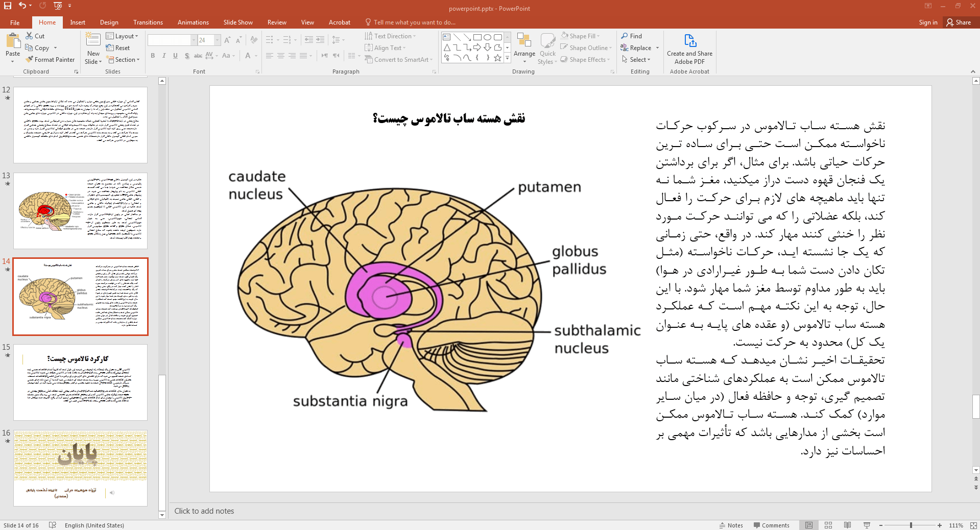Toggle Bold formatting

(x=153, y=56)
